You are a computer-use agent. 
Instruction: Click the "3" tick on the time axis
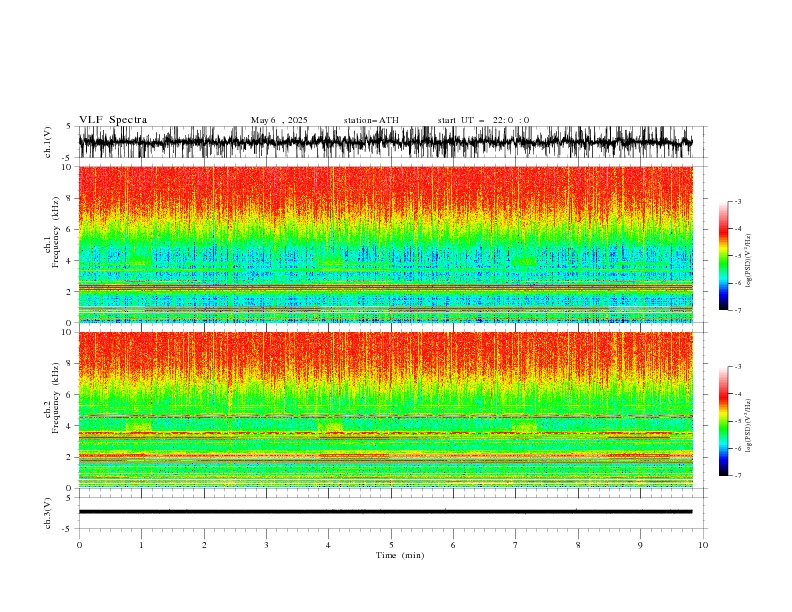click(266, 545)
